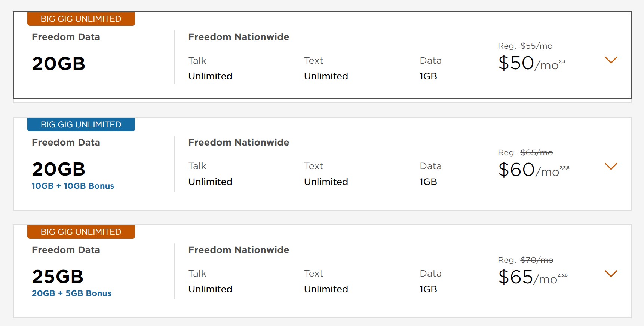Select the 25GB plan's current $65/mo price
This screenshot has height=326, width=644.
click(528, 277)
